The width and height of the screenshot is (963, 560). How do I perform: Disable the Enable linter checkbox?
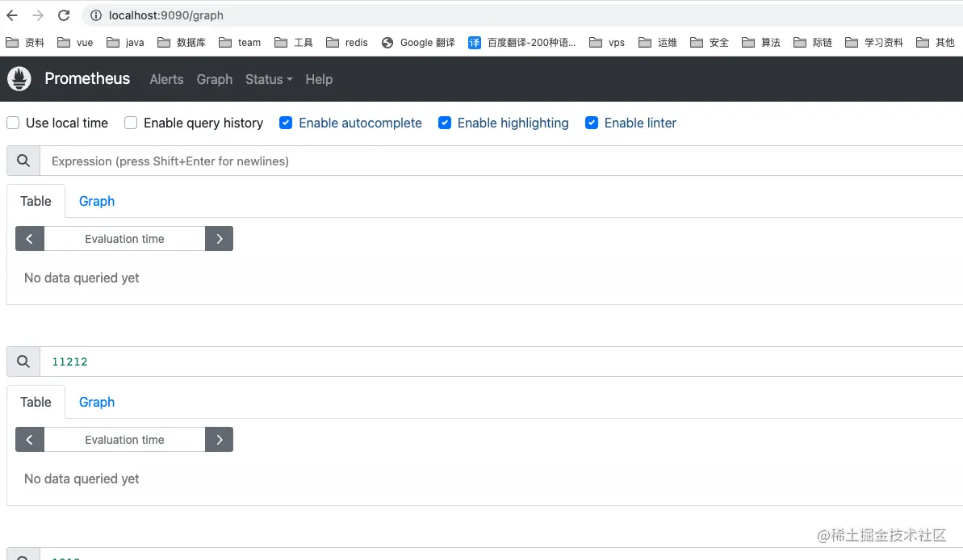(592, 123)
